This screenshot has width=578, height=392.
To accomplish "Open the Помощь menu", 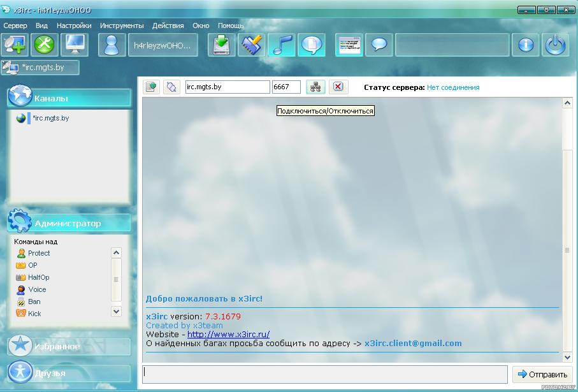I will 231,25.
